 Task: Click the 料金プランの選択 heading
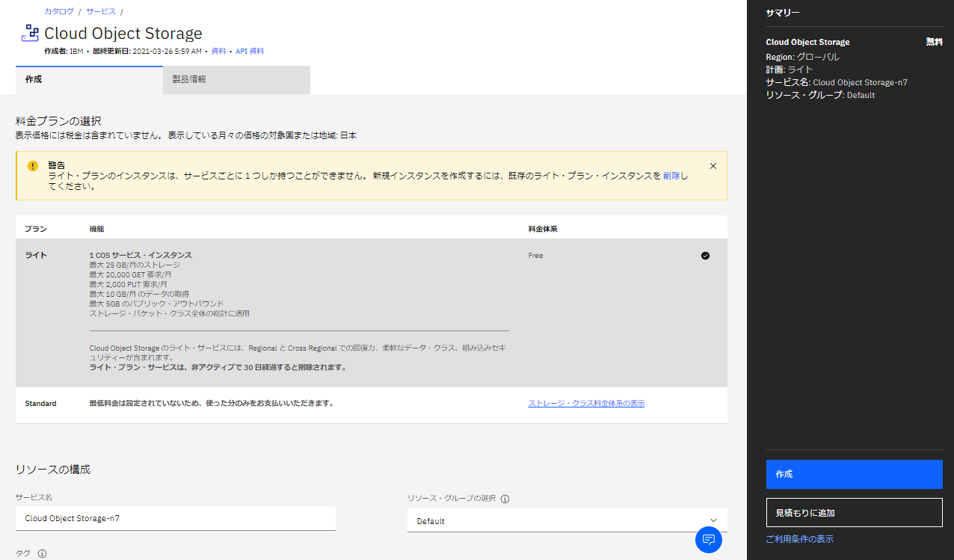click(58, 121)
